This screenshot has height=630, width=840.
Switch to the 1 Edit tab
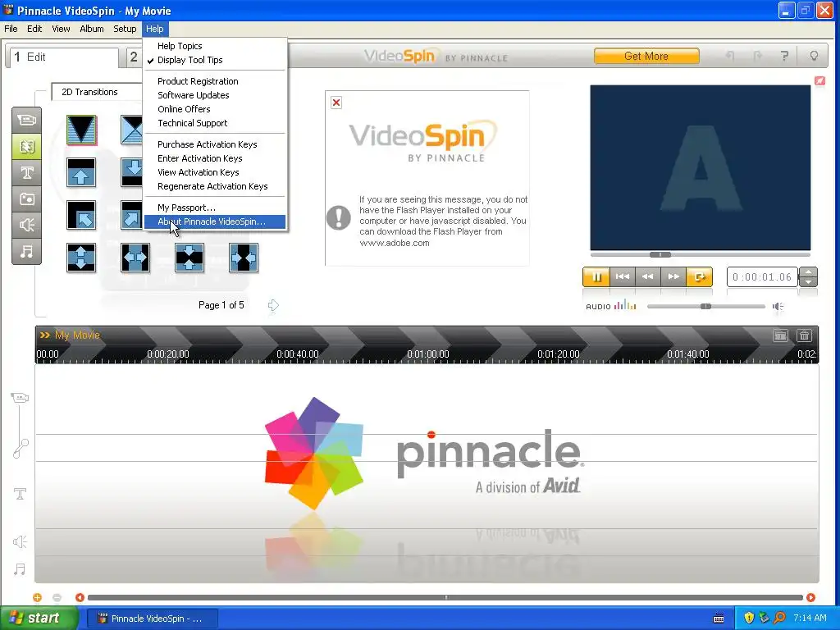63,57
